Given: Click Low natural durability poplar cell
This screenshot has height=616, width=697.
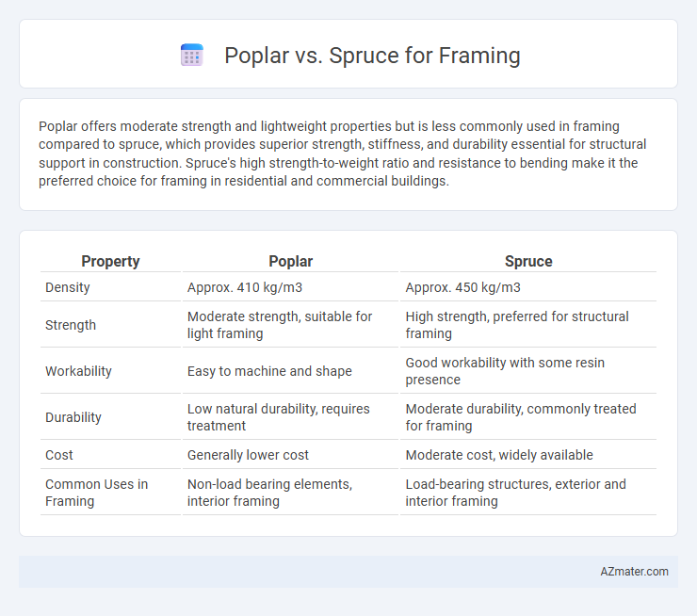Looking at the screenshot, I should click(278, 417).
